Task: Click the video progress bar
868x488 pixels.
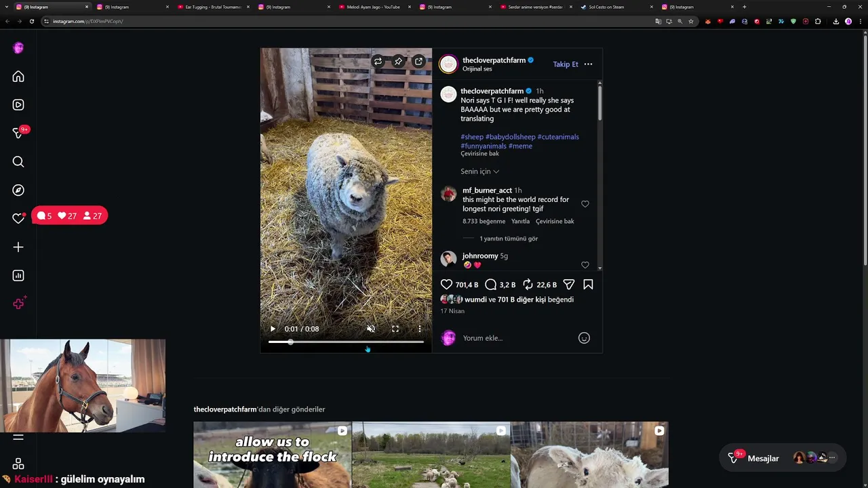Action: pyautogui.click(x=346, y=342)
